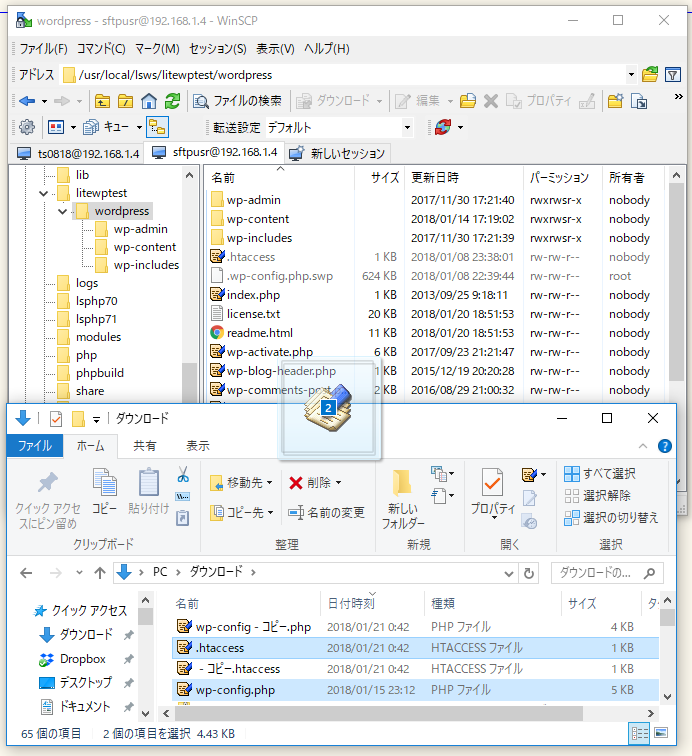
Task: Refresh the remote directory in WinSCP
Action: click(172, 101)
